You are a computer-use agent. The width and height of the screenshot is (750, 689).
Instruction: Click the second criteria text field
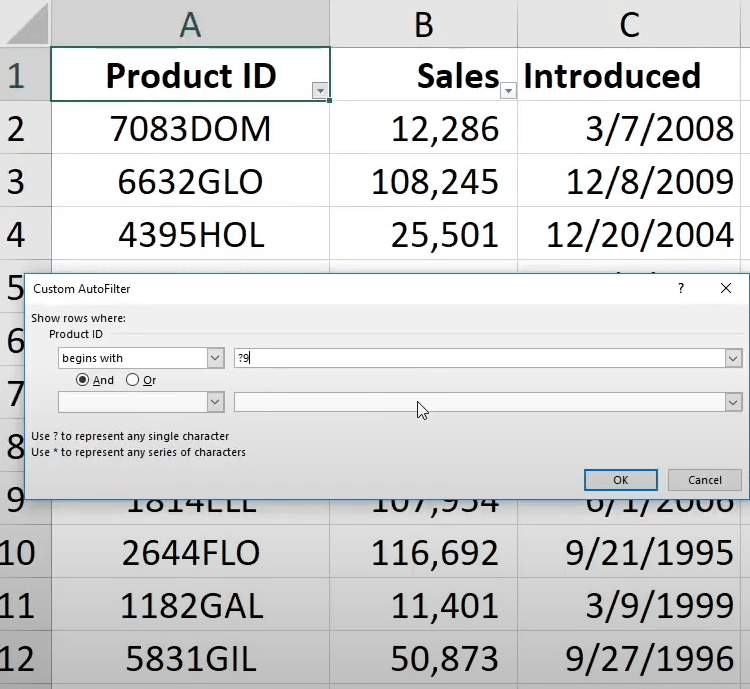[x=480, y=401]
